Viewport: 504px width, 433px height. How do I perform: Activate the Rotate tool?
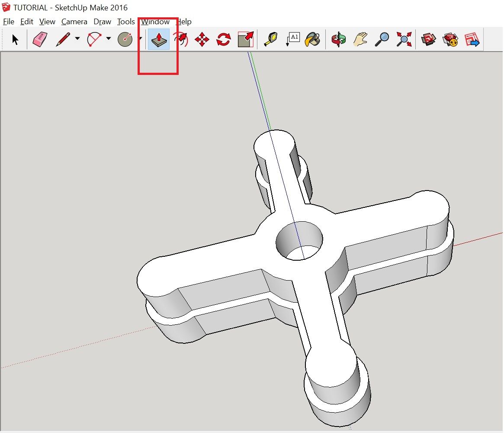[223, 39]
